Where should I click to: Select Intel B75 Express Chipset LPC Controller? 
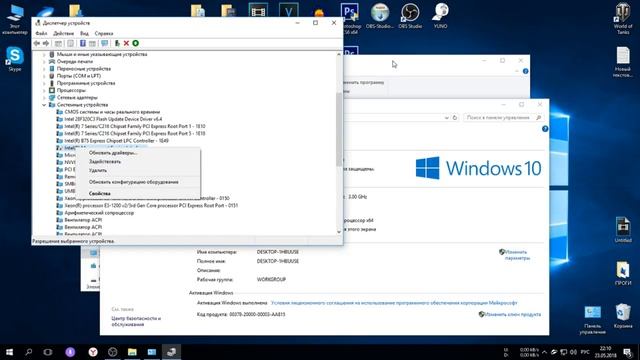116,141
